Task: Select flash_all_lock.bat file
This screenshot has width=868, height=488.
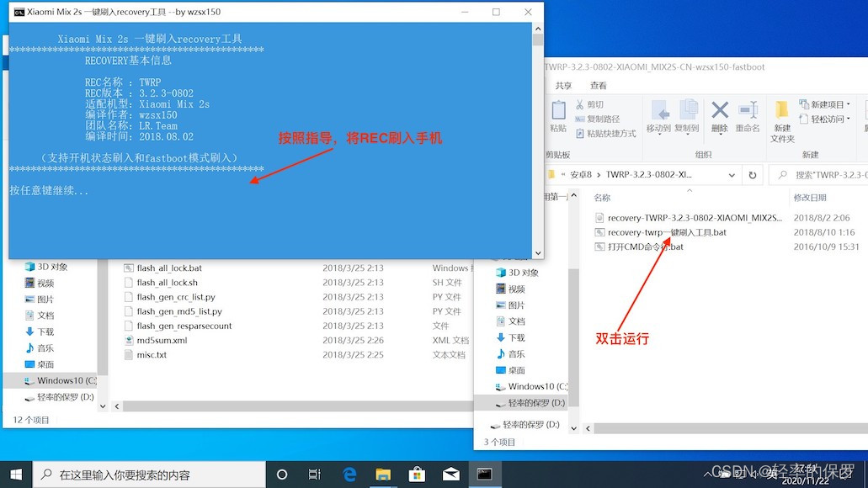Action: point(162,268)
